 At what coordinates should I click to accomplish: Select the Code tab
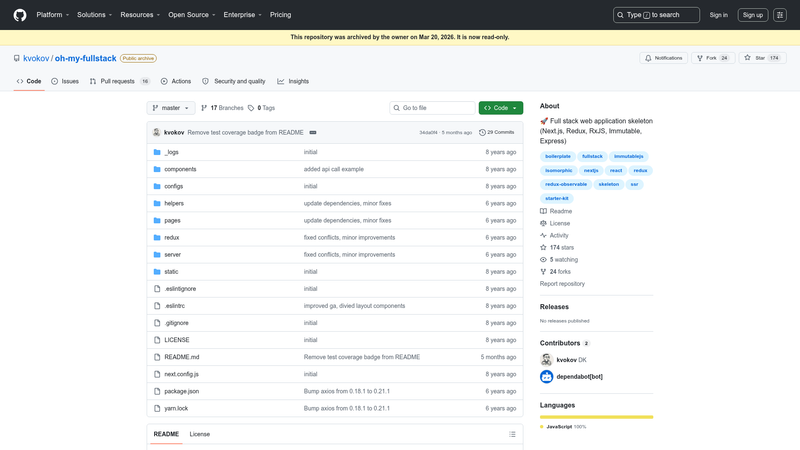29,81
